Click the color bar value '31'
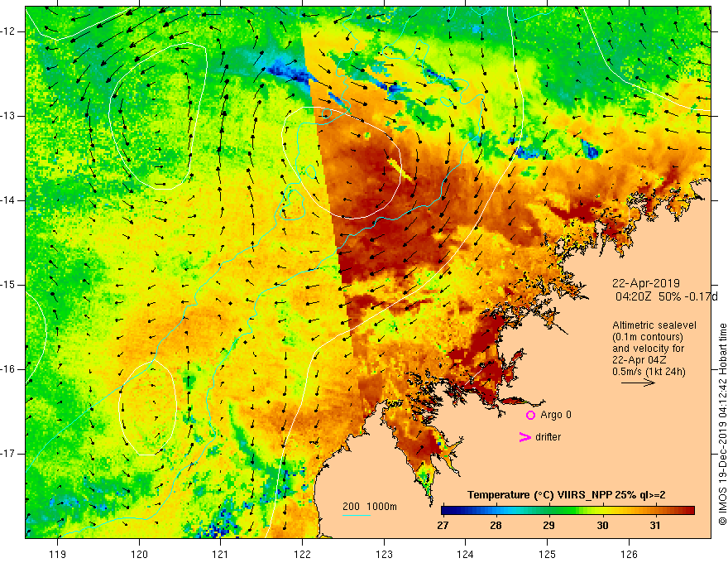The height and width of the screenshot is (563, 728). coord(654,526)
